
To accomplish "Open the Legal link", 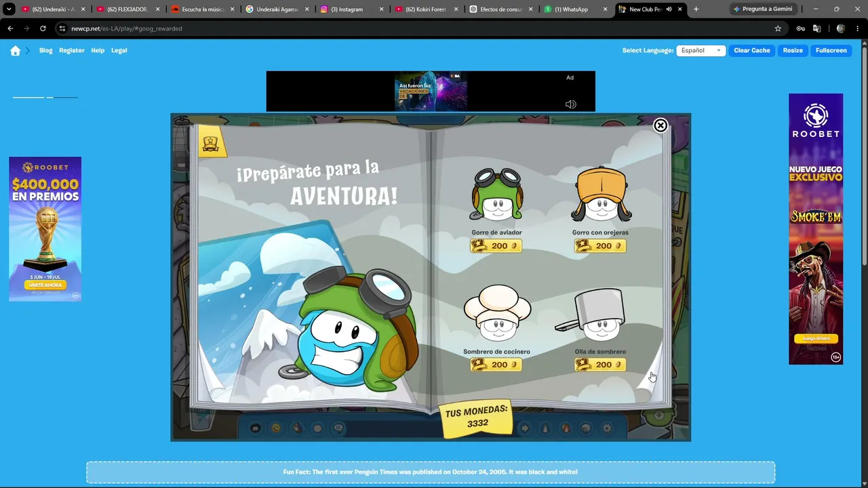I will (119, 50).
